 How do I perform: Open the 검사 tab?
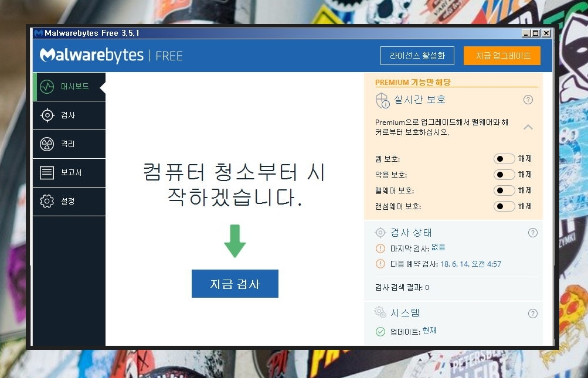click(69, 115)
